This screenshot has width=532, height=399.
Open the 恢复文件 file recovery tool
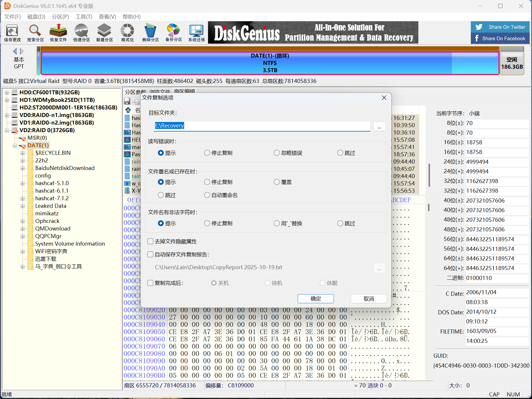point(58,33)
